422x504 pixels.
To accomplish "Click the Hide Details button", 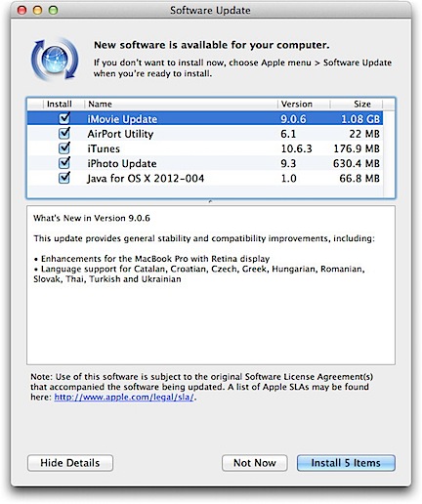I will coord(70,463).
